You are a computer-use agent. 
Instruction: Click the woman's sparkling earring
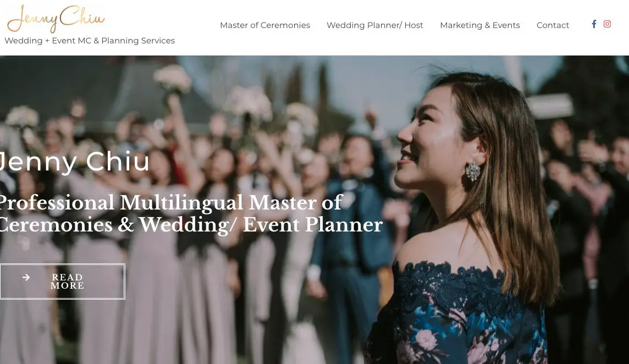click(472, 171)
